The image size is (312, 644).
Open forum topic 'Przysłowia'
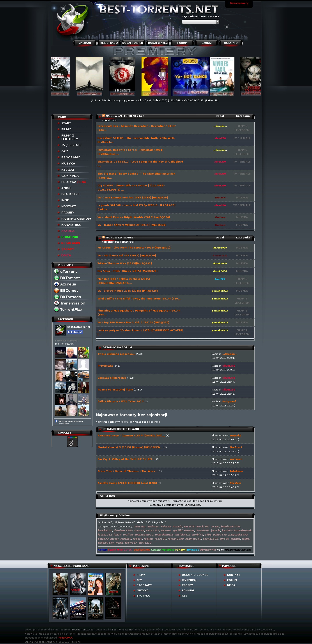coord(105,366)
